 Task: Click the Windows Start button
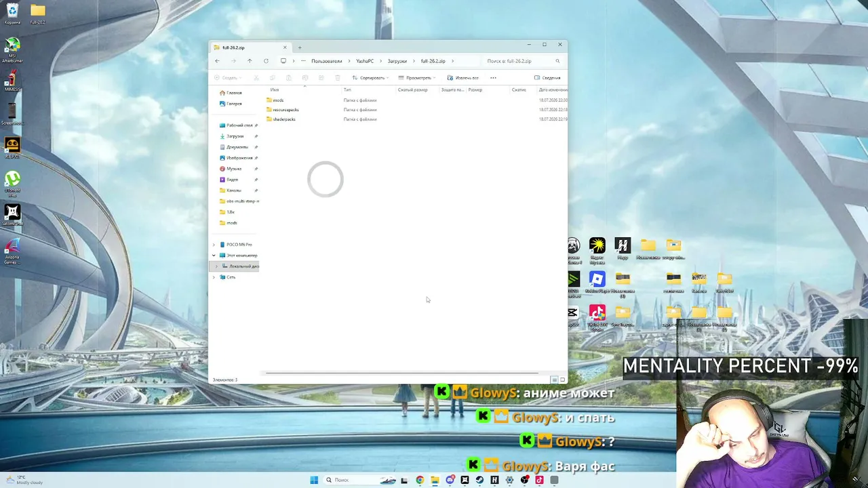coord(314,480)
